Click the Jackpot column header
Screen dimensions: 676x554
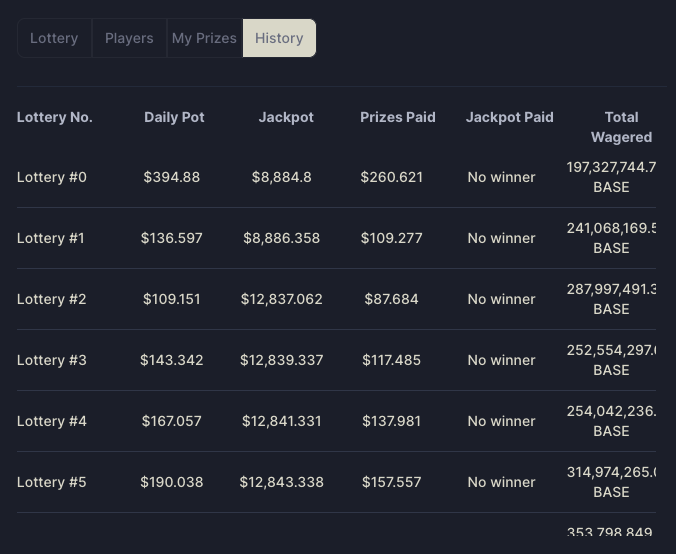pos(286,117)
